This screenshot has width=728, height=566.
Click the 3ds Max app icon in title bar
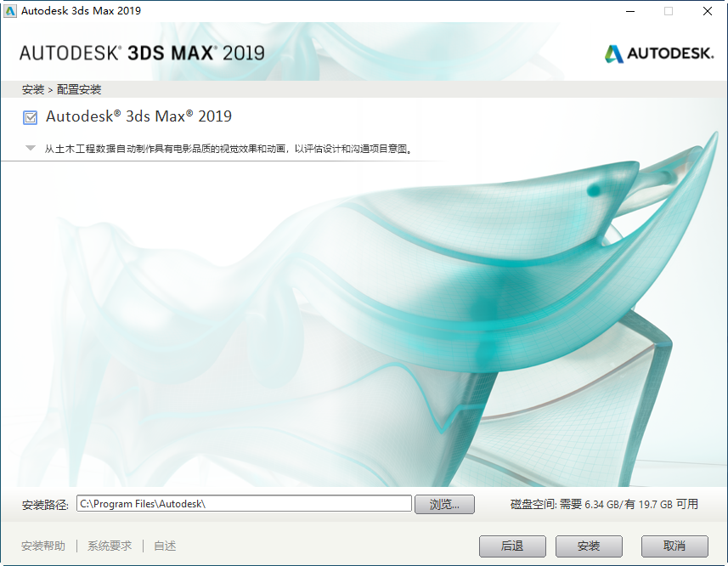[x=10, y=11]
